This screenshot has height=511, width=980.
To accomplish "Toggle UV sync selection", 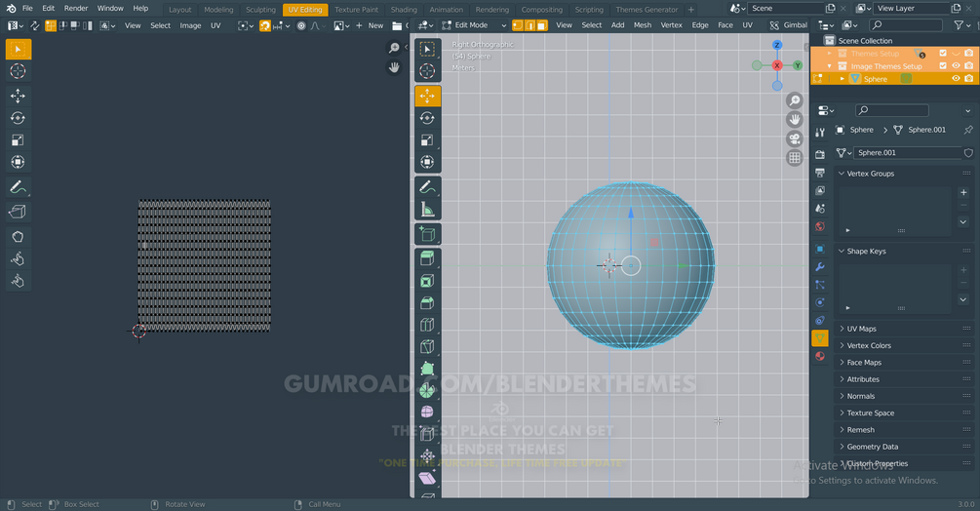I will coord(34,25).
